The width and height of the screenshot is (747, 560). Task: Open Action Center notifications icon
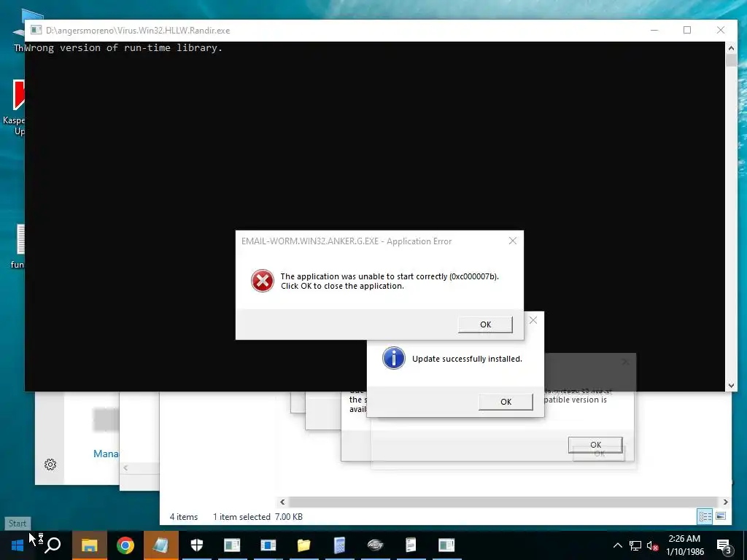point(724,546)
